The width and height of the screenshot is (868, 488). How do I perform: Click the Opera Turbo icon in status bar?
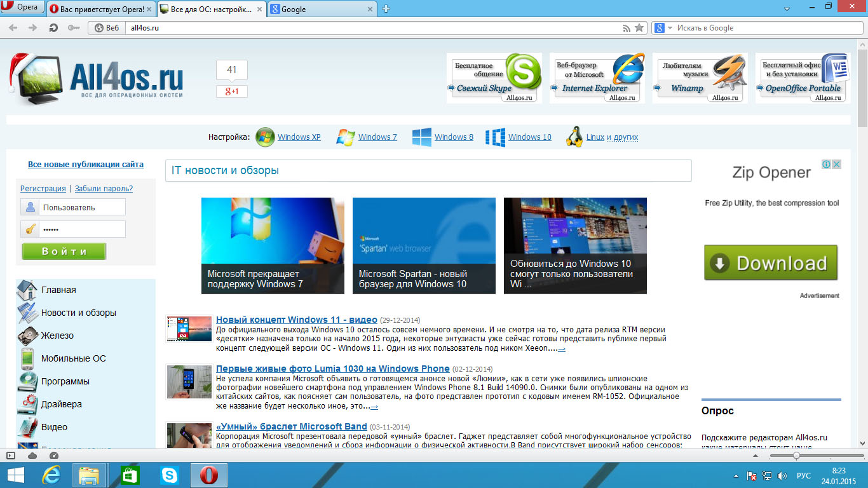point(53,456)
